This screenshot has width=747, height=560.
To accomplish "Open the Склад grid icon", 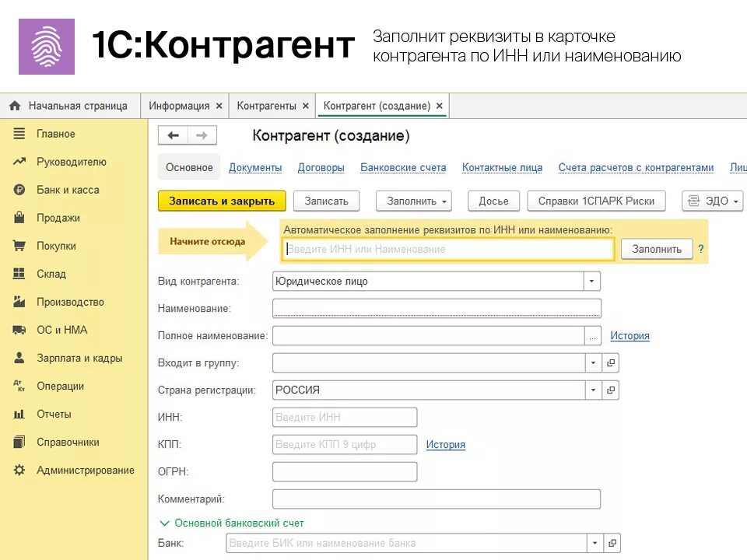I will click(19, 274).
